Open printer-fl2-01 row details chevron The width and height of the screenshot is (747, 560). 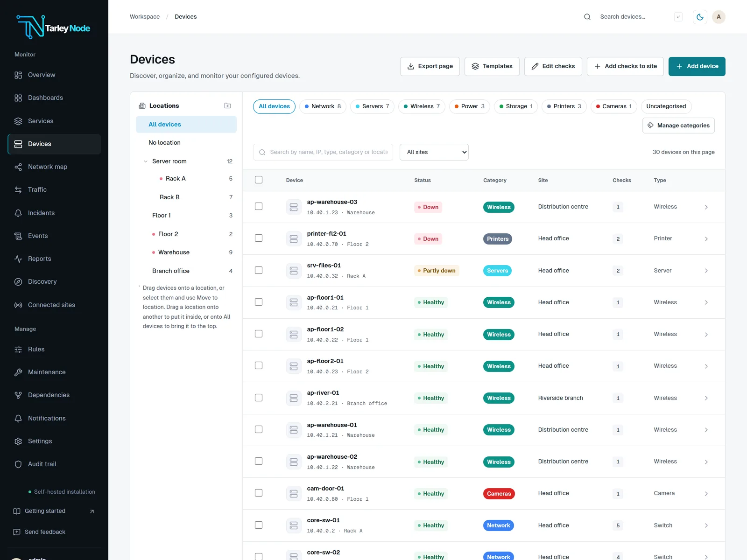pyautogui.click(x=706, y=239)
